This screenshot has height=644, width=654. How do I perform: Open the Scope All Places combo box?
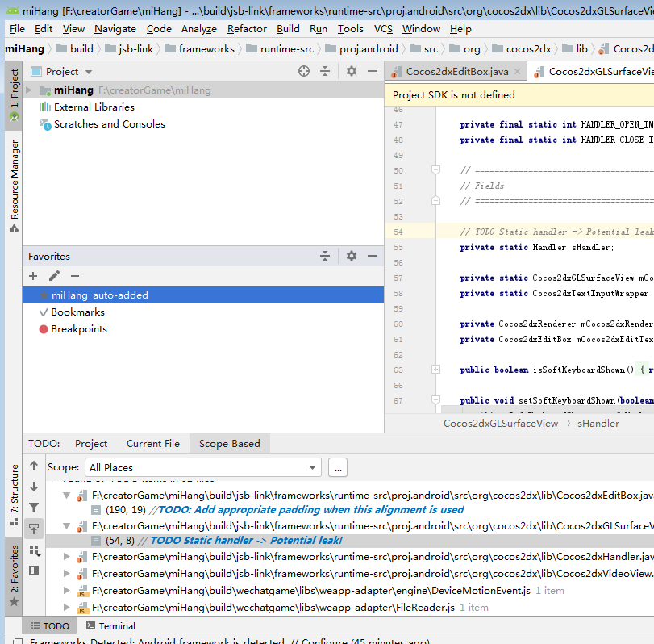pyautogui.click(x=203, y=467)
